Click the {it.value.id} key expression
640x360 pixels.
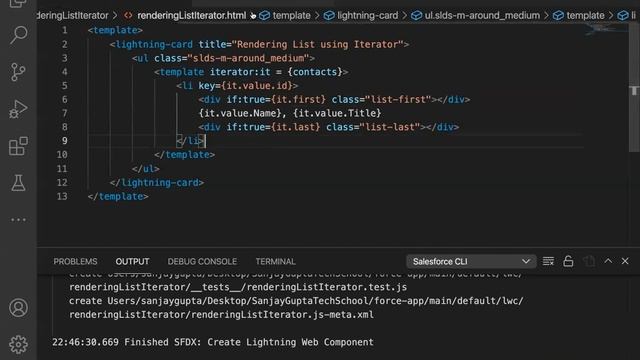pos(257,86)
